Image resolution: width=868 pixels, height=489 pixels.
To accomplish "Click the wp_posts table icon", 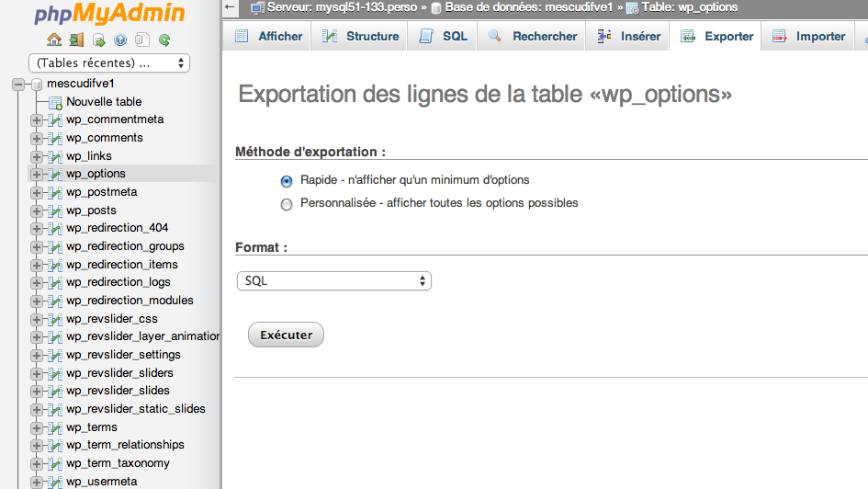I will [55, 211].
